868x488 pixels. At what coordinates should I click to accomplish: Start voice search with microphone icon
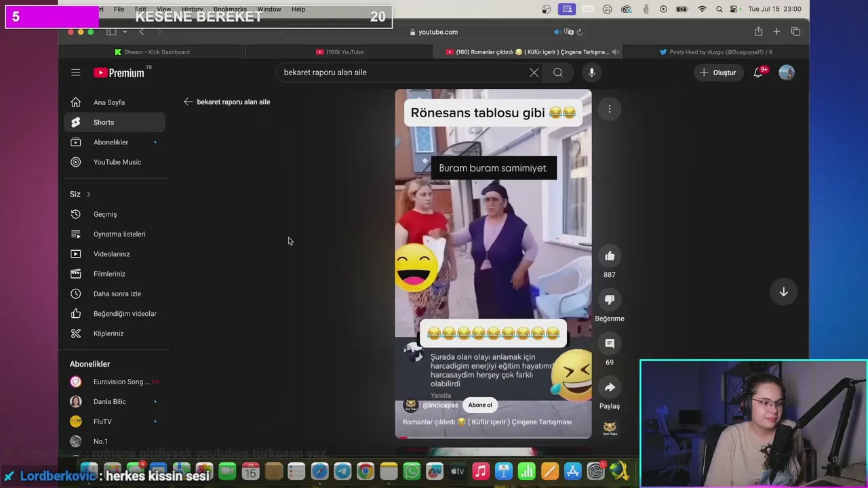click(591, 73)
